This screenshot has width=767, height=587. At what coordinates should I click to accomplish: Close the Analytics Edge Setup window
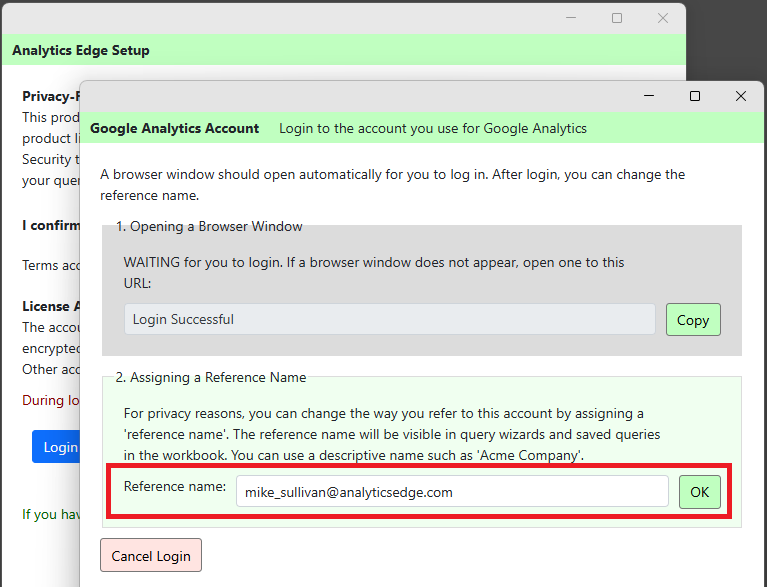[662, 18]
